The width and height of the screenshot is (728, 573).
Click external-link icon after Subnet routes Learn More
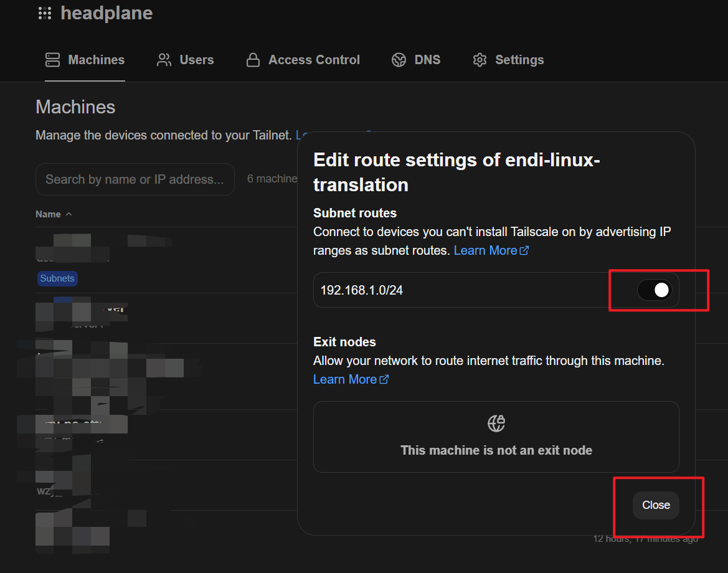524,250
